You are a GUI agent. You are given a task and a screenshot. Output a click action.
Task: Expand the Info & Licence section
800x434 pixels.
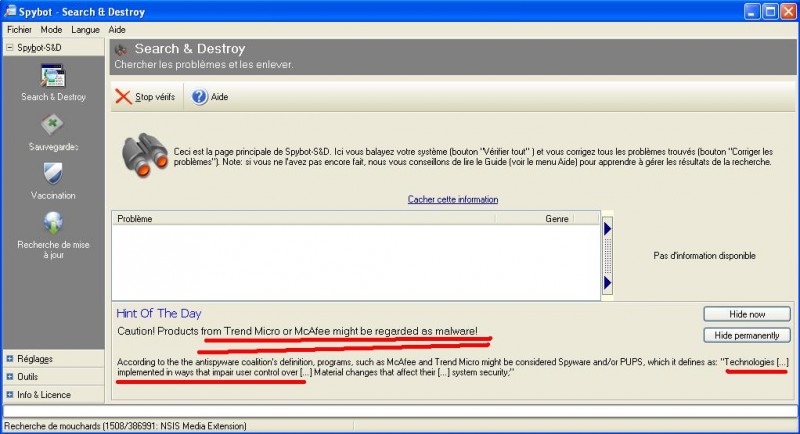pos(9,394)
